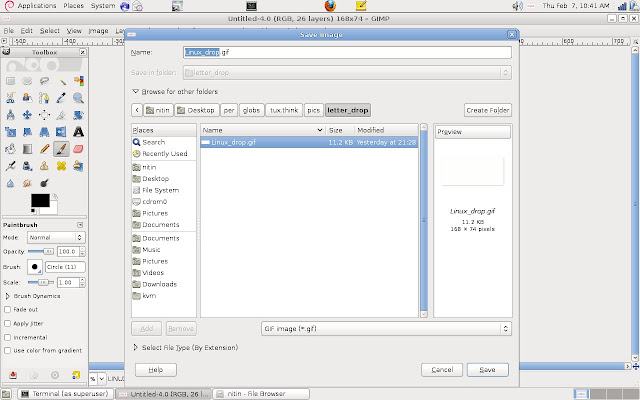The image size is (640, 400).
Task: Select the Text tool
Action: click(78, 132)
